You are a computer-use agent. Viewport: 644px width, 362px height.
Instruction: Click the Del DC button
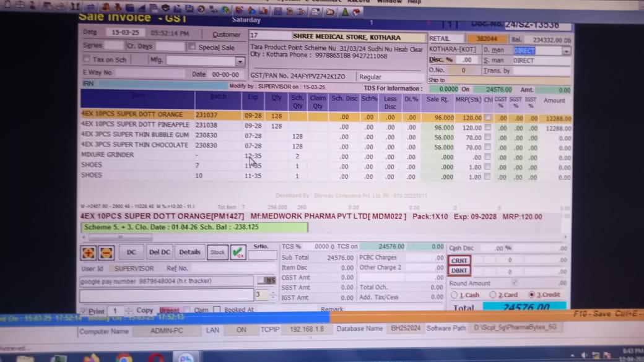159,252
